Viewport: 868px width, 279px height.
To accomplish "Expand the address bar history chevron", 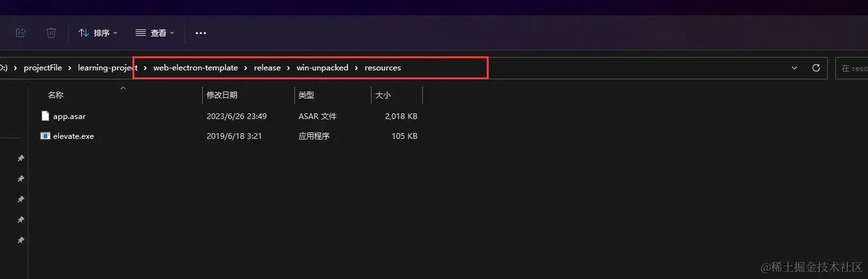I will tap(794, 68).
